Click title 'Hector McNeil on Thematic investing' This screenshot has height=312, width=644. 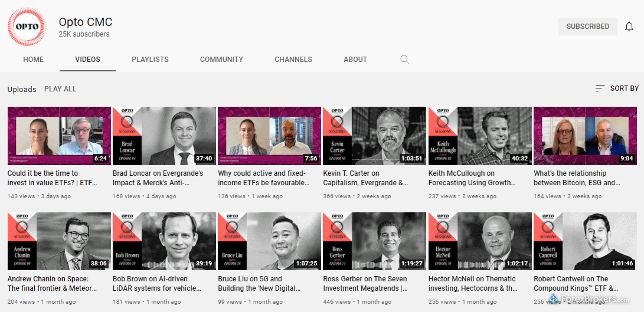click(x=473, y=284)
